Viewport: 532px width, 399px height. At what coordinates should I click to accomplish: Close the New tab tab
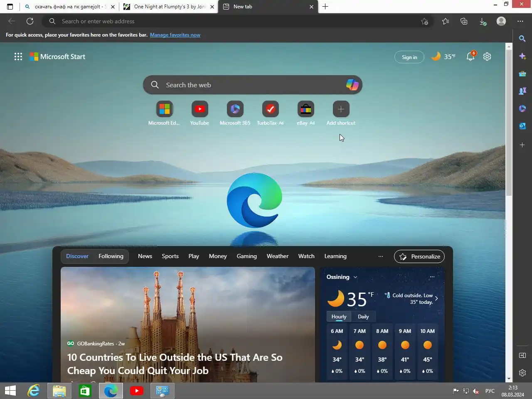click(x=311, y=7)
